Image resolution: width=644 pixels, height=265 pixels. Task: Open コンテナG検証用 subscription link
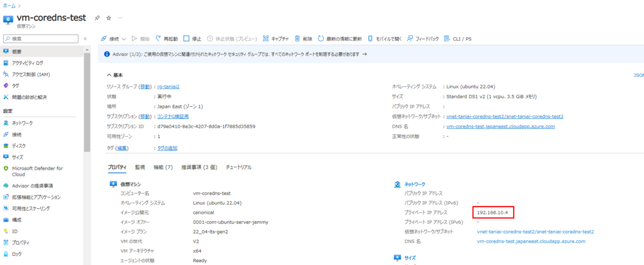point(172,116)
